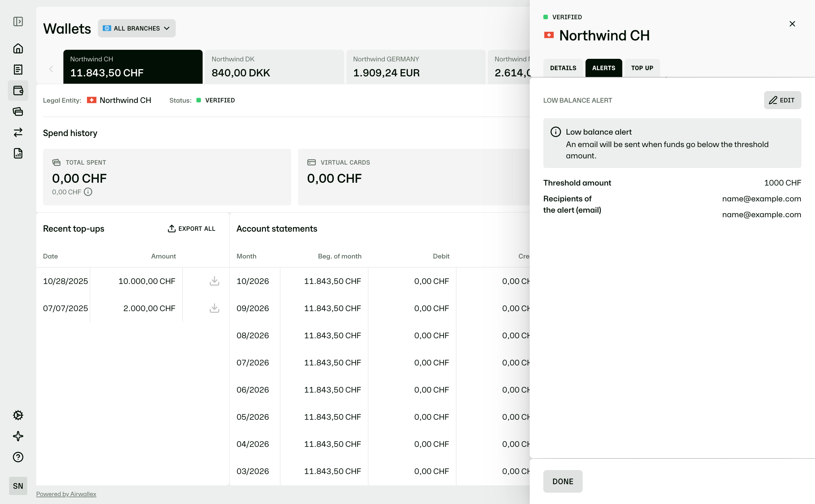Click the Done button
815x504 pixels.
[563, 481]
